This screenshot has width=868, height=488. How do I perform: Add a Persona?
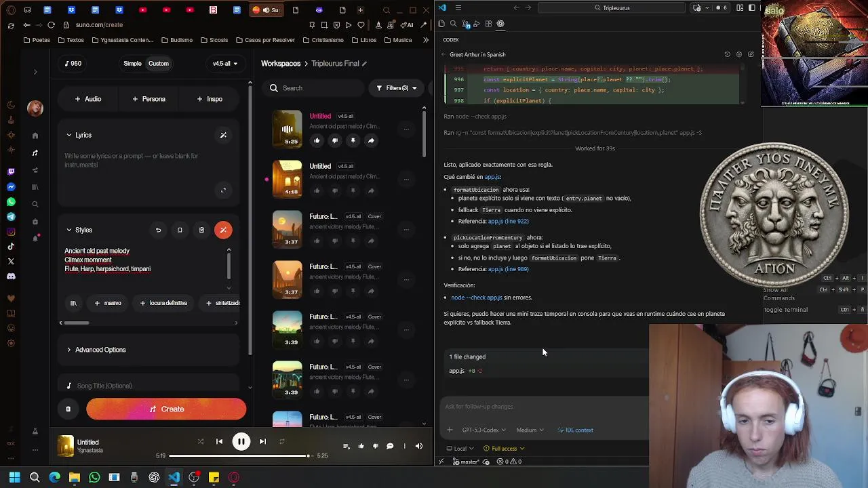click(x=149, y=99)
